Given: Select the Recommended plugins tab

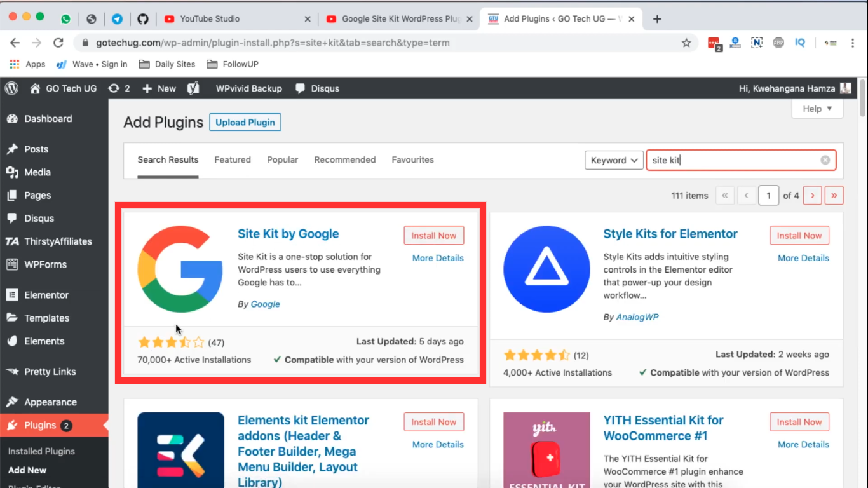Looking at the screenshot, I should click(345, 159).
